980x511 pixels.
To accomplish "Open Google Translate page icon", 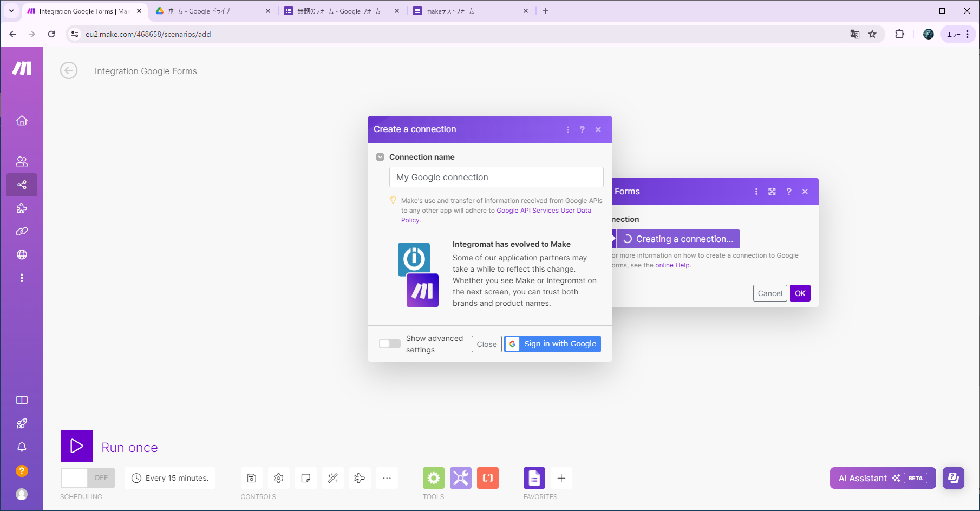I will click(855, 34).
